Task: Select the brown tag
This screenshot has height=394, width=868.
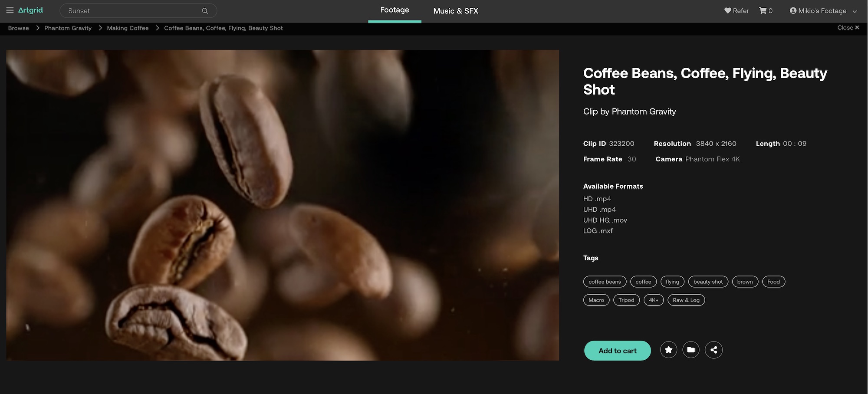Action: click(x=745, y=282)
